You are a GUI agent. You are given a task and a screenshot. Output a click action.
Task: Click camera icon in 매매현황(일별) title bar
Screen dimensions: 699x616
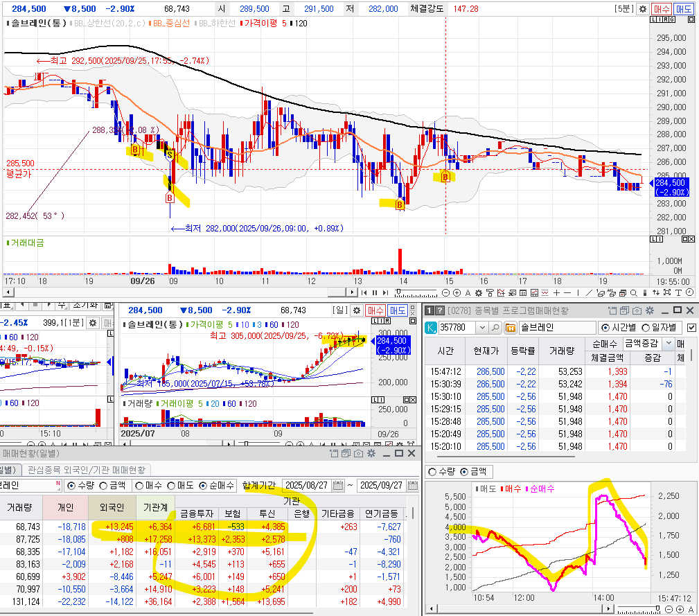358,453
